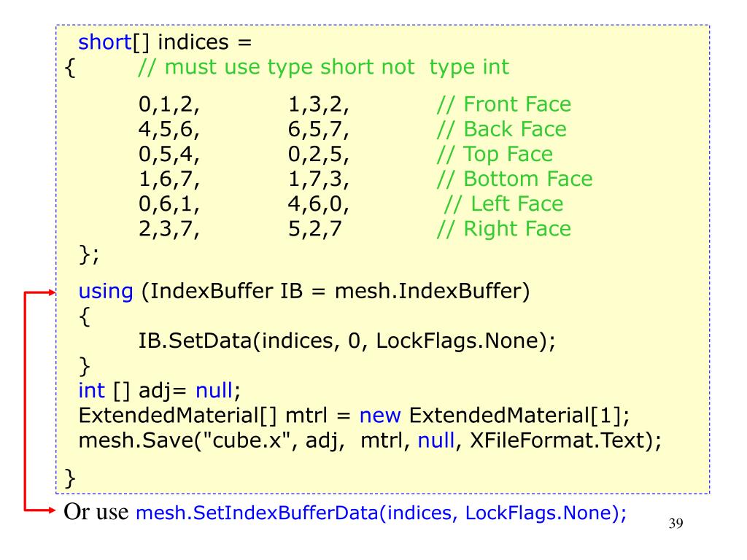Click 'mesh.SetIndexBufferData(indices, LockFlags.None);' text
Screen dimensions: 747x560
click(x=381, y=513)
